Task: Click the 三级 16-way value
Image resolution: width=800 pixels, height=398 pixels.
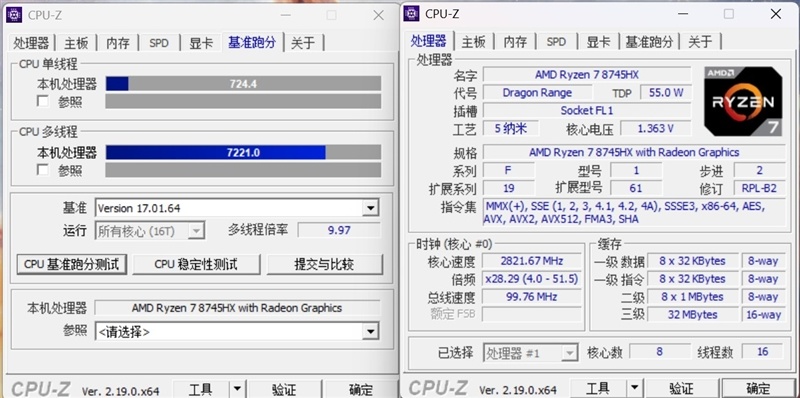Action: pos(763,314)
